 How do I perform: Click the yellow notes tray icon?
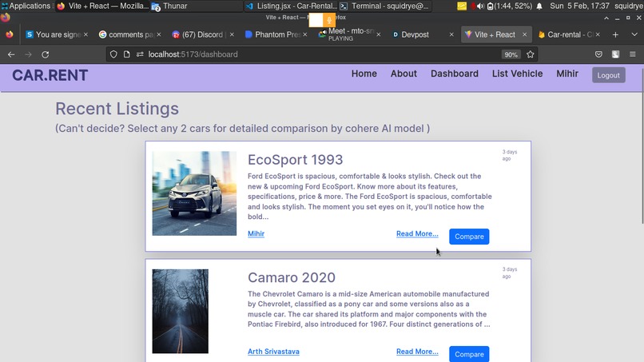(462, 6)
